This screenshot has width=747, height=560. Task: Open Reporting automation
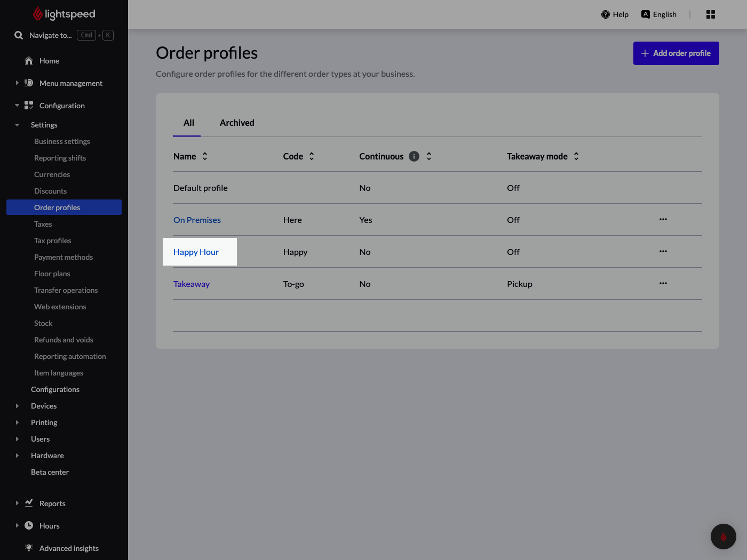click(70, 356)
